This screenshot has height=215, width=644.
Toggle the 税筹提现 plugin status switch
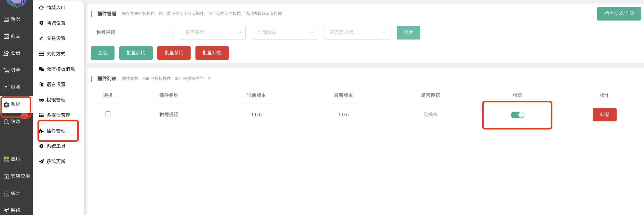point(517,115)
